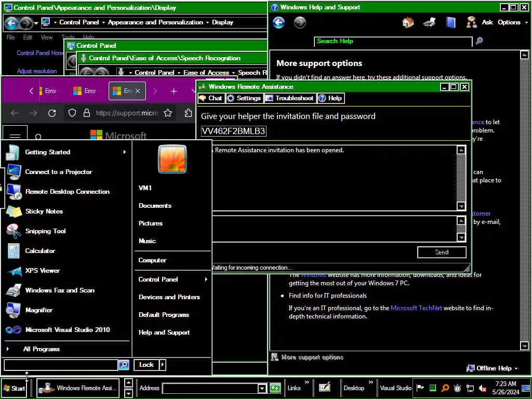
Task: Expand the taskbar Links toolbar chevron
Action: click(x=307, y=383)
